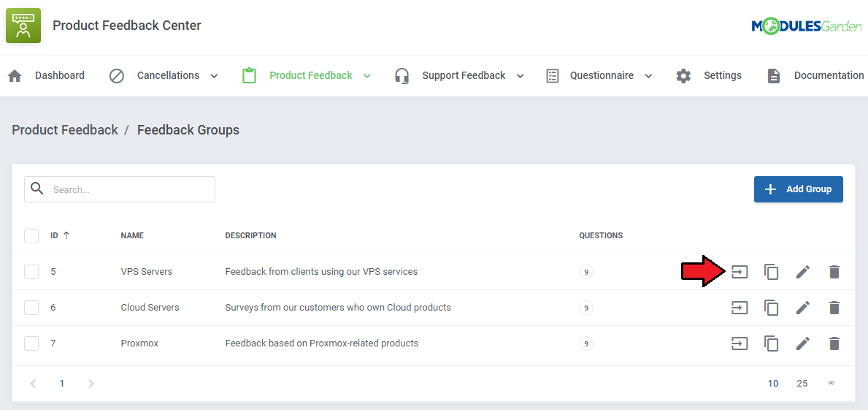Screen dimensions: 868x410
Task: Edit the Proxmox group with pencil
Action: point(803,343)
